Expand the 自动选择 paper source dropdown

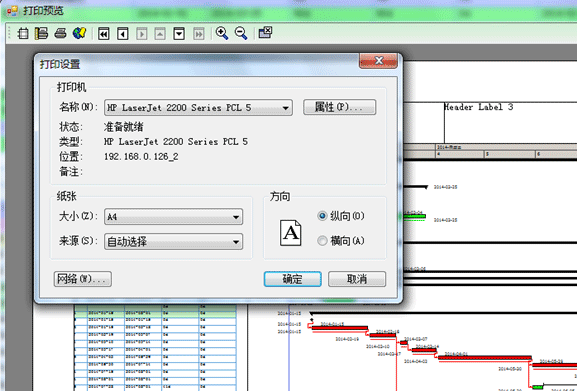[173, 242]
